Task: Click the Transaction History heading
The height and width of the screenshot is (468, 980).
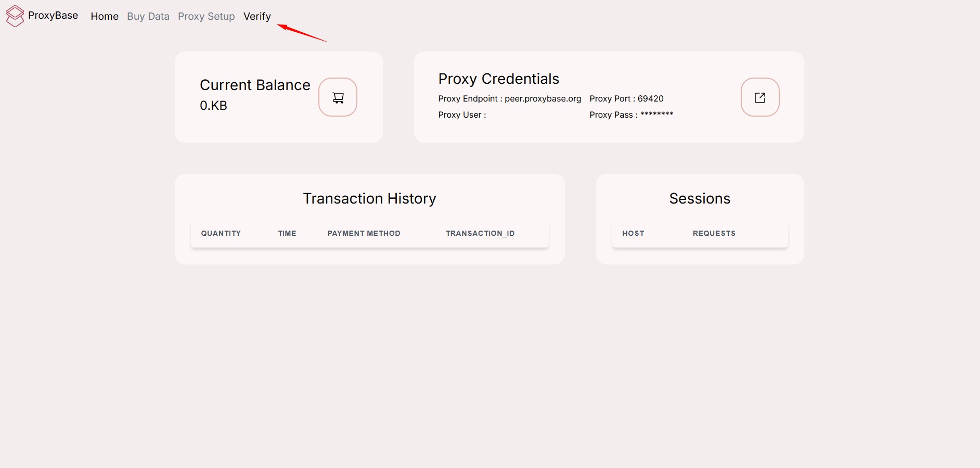Action: click(369, 198)
